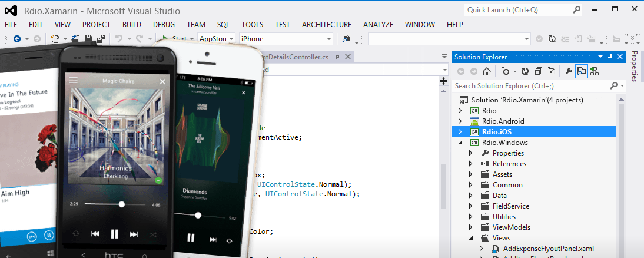This screenshot has width=644, height=258.
Task: Click the Undo arrow icon
Action: 119,39
